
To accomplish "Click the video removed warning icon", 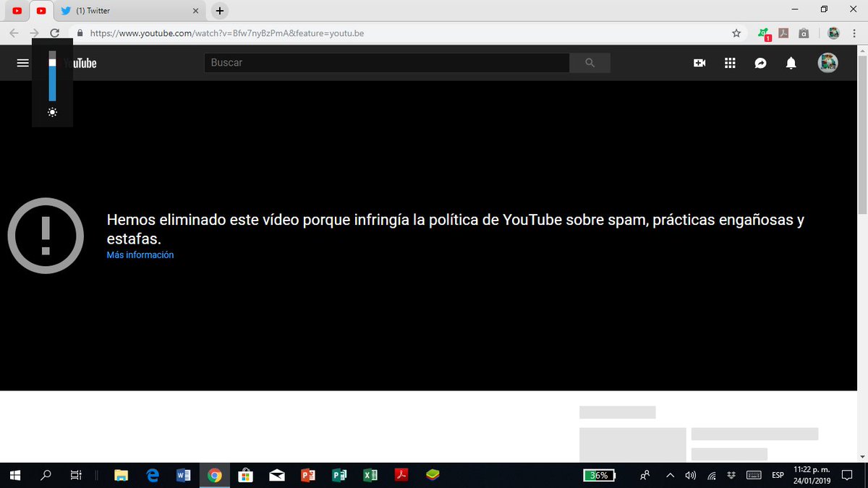I will [x=46, y=236].
